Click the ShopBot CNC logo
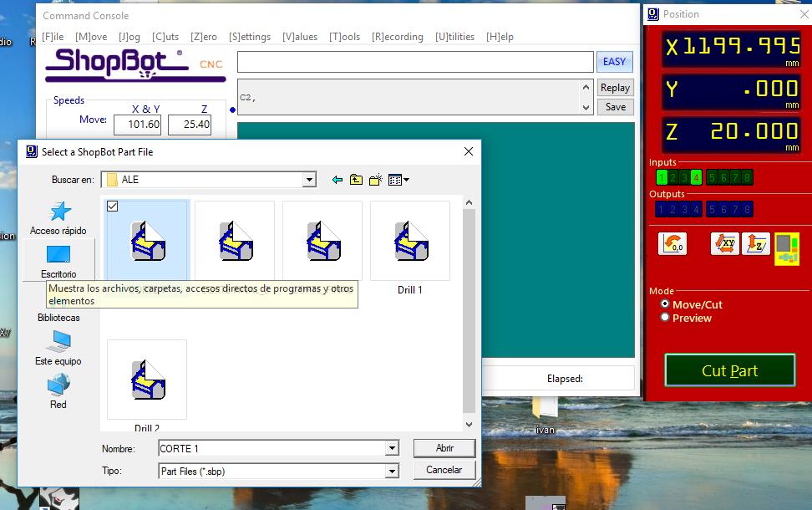Viewport: 812px width, 510px height. click(135, 65)
